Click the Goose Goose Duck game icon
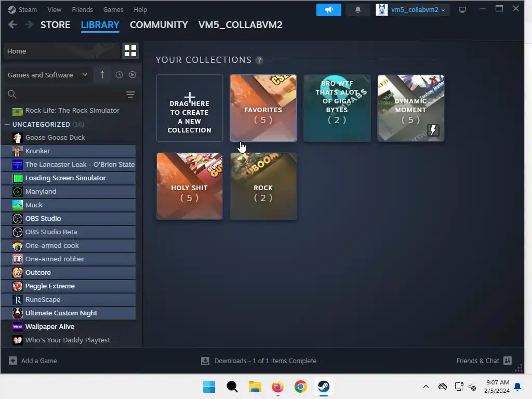The height and width of the screenshot is (399, 532). coord(18,137)
